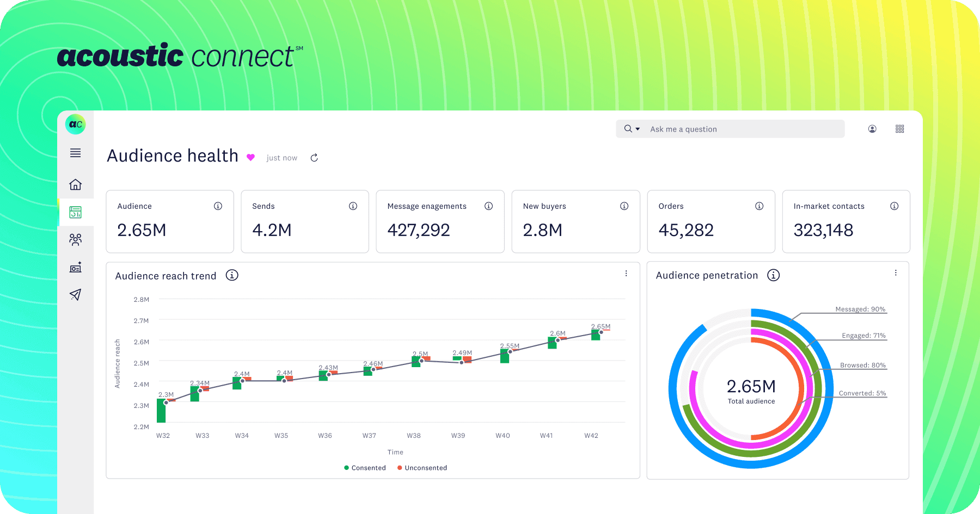Show info for the Orders card

(x=759, y=206)
